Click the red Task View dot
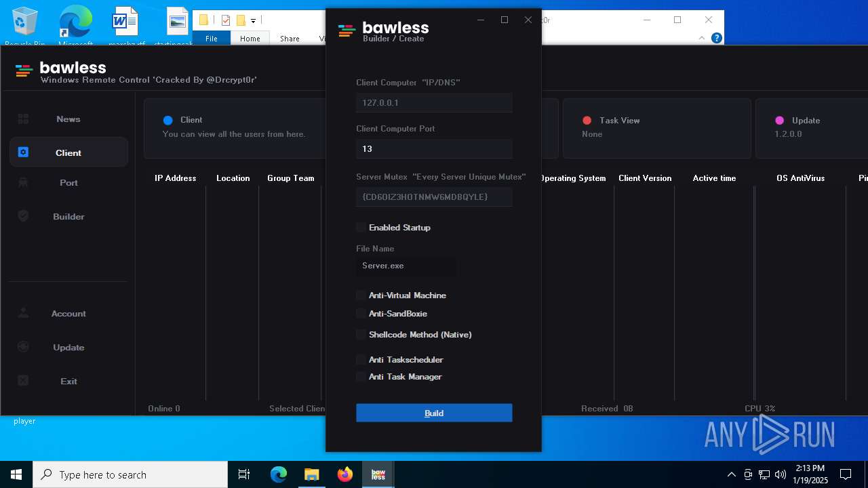 pyautogui.click(x=587, y=121)
